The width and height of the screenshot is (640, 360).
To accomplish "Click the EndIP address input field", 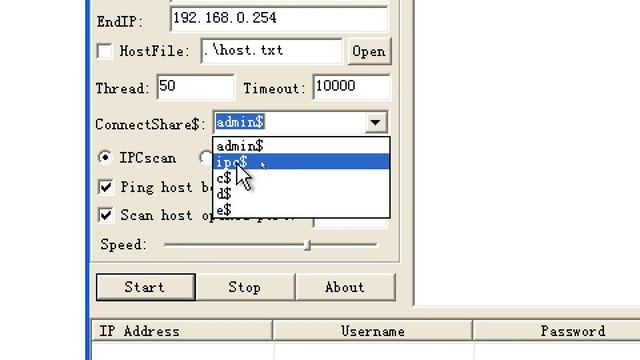I will pyautogui.click(x=279, y=19).
